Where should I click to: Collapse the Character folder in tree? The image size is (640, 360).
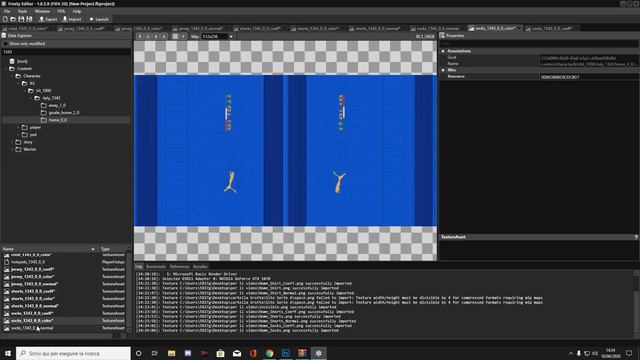12,76
